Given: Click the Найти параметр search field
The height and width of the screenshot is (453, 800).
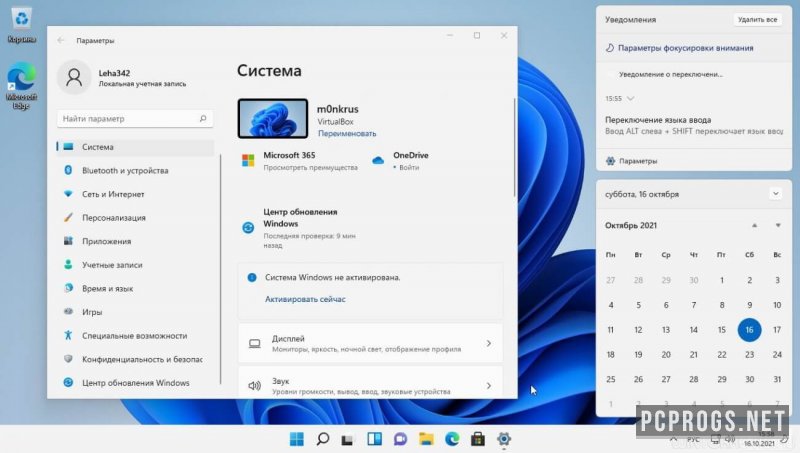Looking at the screenshot, I should coord(135,118).
